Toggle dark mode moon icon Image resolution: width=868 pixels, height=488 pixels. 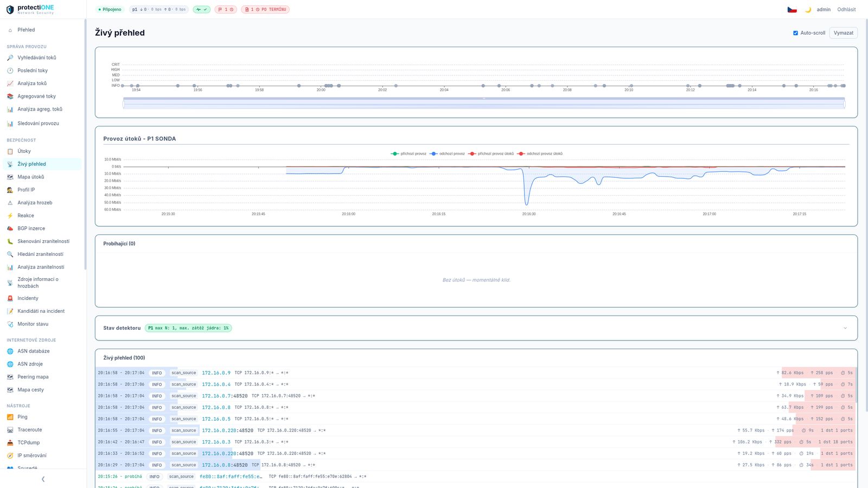[x=808, y=10]
